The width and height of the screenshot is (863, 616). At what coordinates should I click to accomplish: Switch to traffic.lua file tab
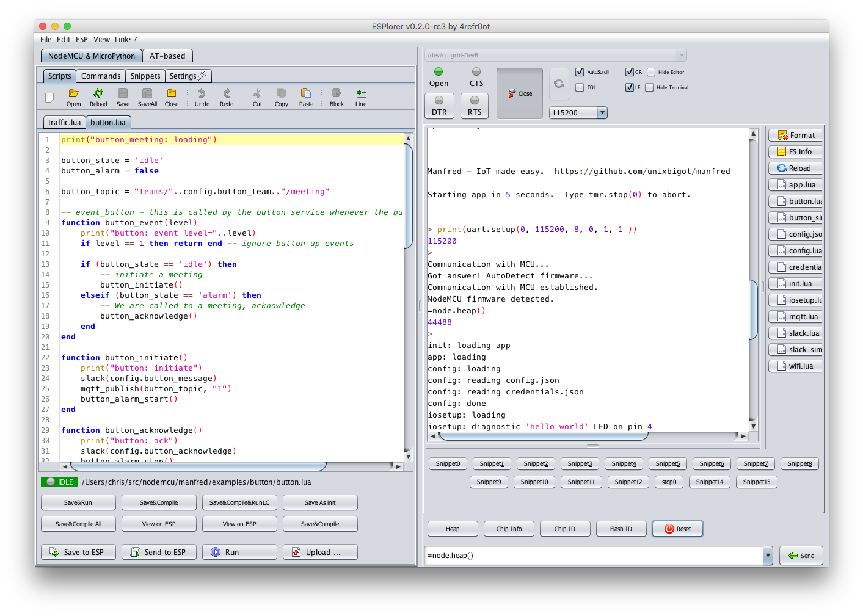64,122
